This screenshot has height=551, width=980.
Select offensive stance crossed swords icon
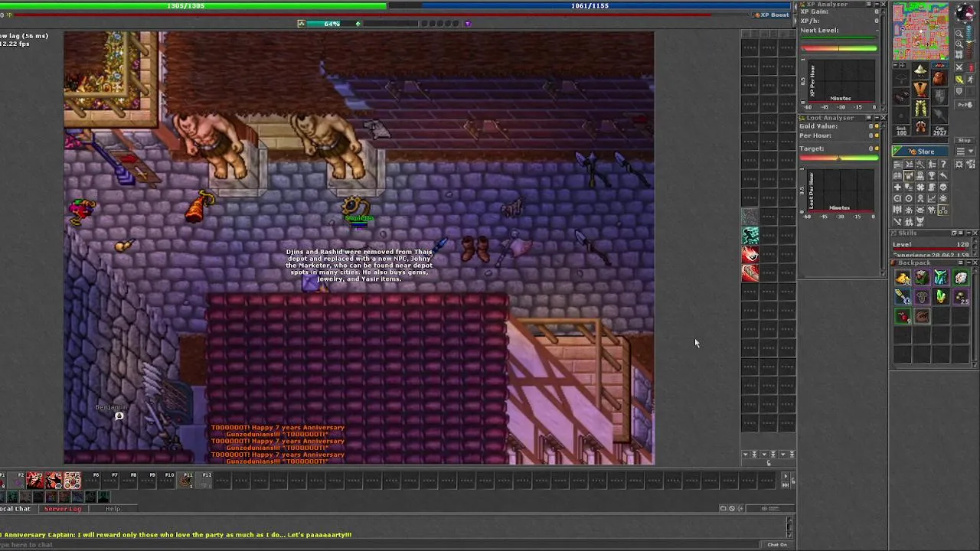point(959,67)
